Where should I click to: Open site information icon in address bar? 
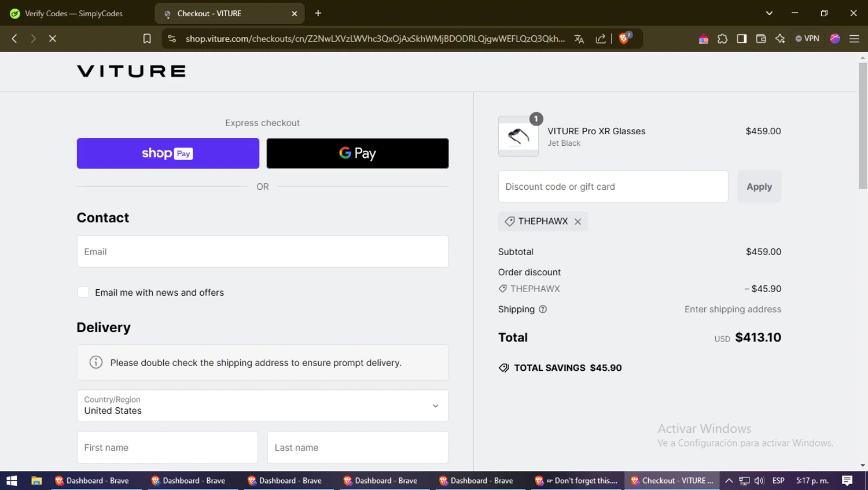[172, 39]
